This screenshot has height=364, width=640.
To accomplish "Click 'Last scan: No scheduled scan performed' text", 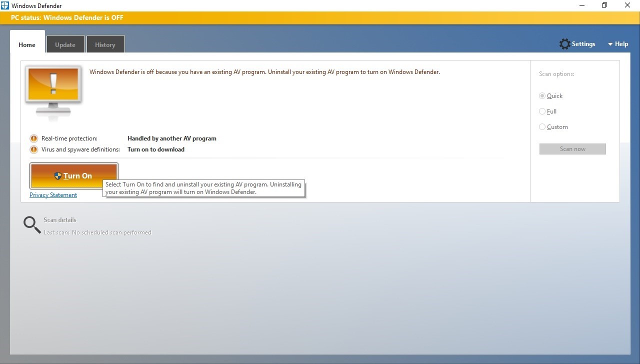I will [x=97, y=232].
